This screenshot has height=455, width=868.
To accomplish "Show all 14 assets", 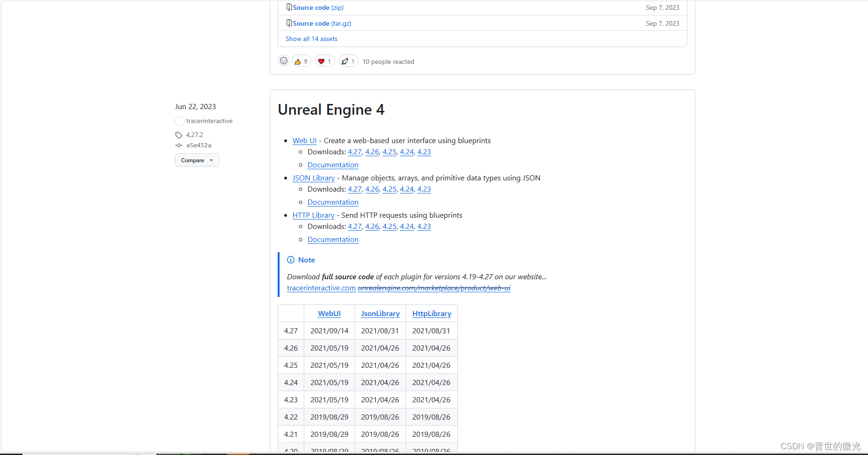I will pos(311,39).
